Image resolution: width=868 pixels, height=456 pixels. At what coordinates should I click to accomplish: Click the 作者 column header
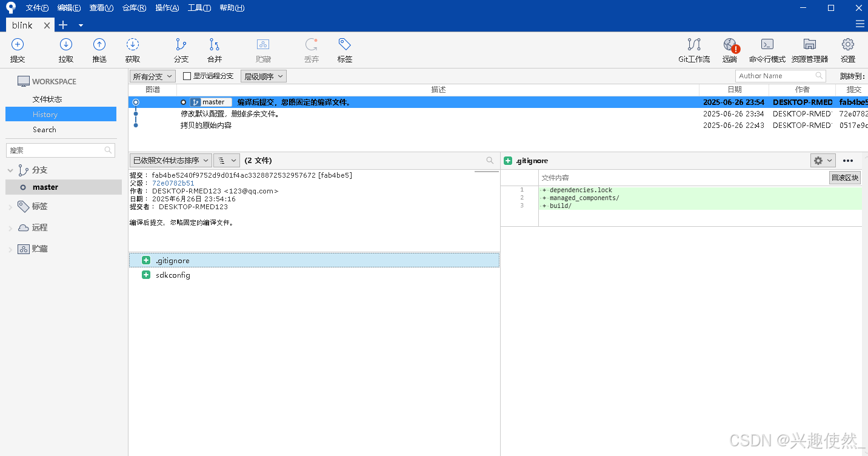coord(803,90)
